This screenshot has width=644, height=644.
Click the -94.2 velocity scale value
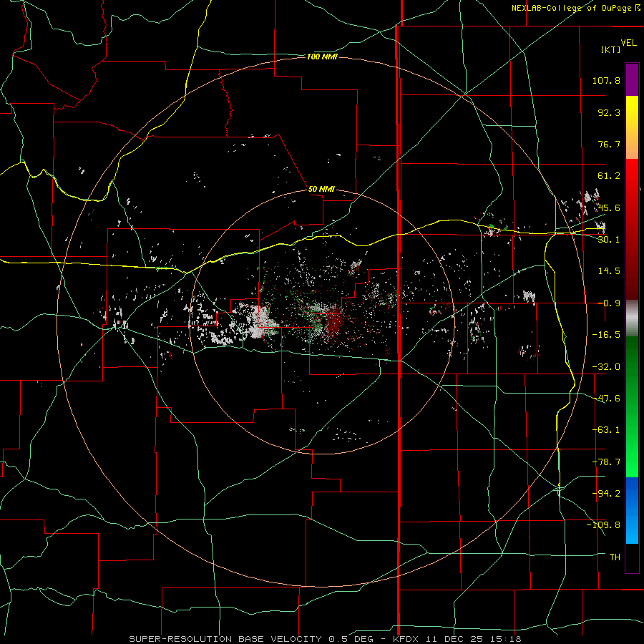pos(606,494)
